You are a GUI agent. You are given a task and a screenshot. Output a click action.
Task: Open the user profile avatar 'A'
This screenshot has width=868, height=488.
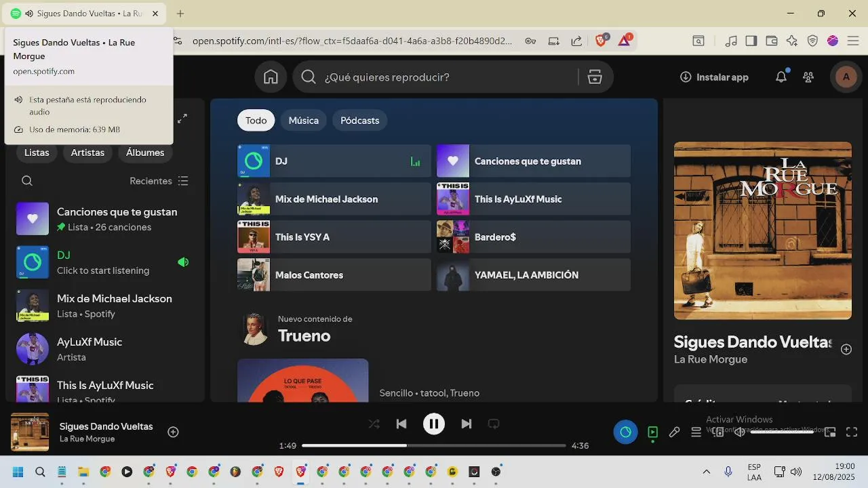(x=846, y=77)
